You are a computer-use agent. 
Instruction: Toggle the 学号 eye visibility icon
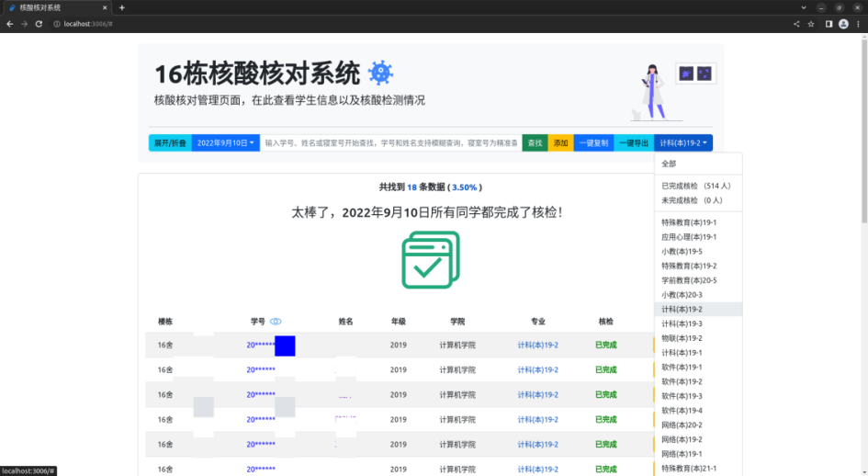(276, 322)
